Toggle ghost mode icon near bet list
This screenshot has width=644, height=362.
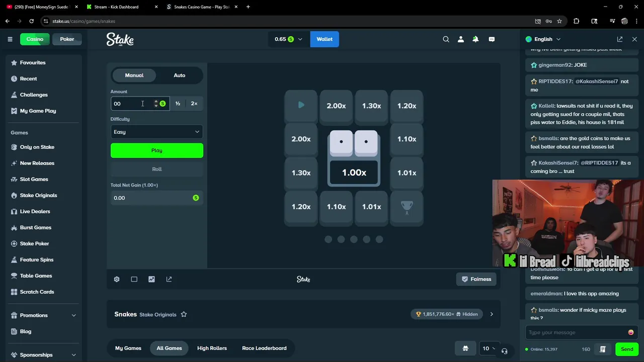pos(465,348)
